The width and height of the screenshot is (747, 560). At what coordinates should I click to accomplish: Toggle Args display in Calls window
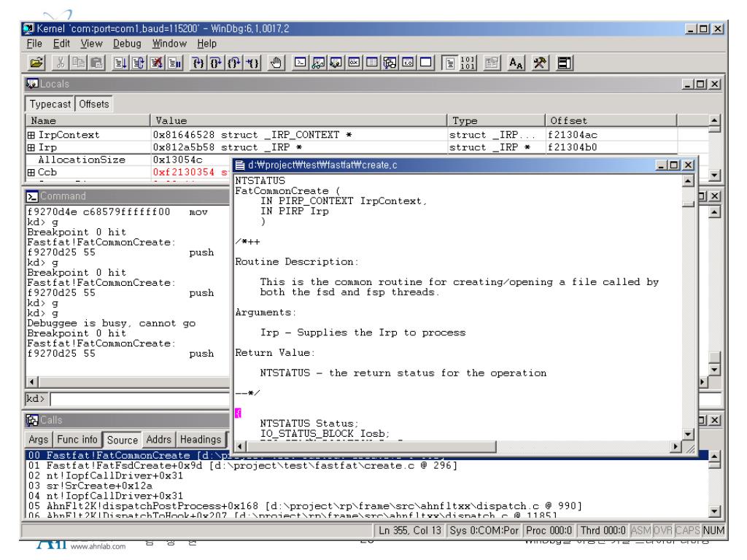click(38, 439)
